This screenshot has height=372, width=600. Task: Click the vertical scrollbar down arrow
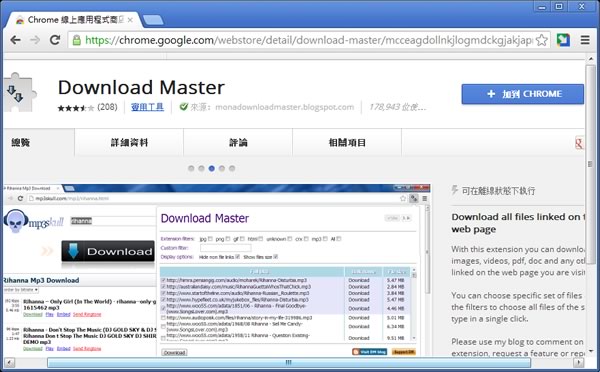click(591, 351)
